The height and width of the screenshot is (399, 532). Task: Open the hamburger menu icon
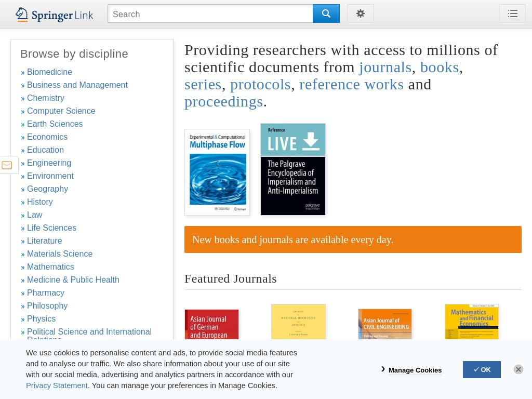[x=512, y=14]
